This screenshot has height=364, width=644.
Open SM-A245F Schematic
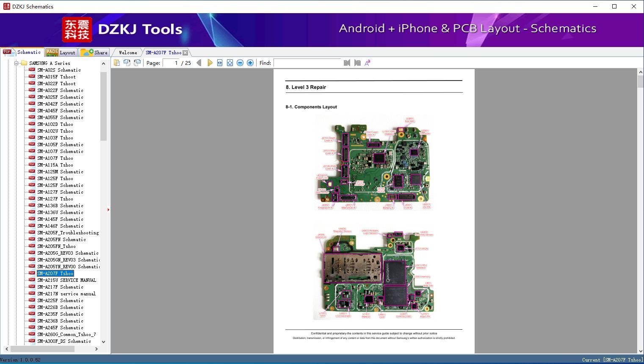point(60,328)
